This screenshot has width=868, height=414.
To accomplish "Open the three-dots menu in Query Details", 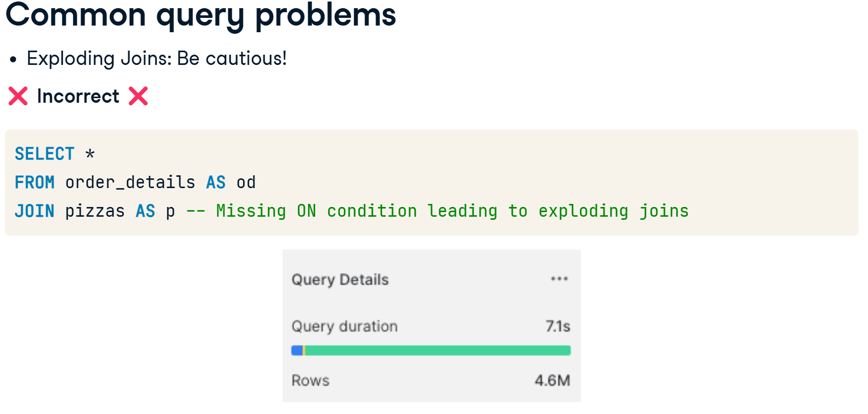I will pyautogui.click(x=559, y=279).
